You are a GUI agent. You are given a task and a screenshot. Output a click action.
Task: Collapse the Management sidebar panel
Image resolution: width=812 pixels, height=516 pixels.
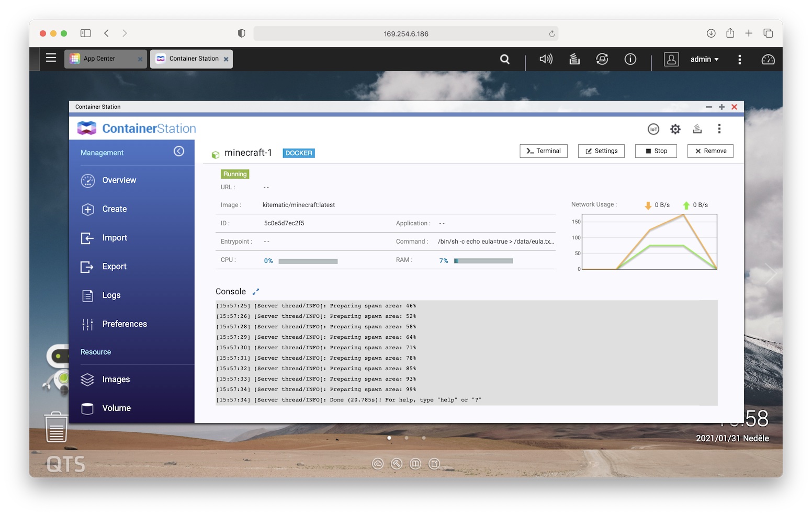[179, 151]
